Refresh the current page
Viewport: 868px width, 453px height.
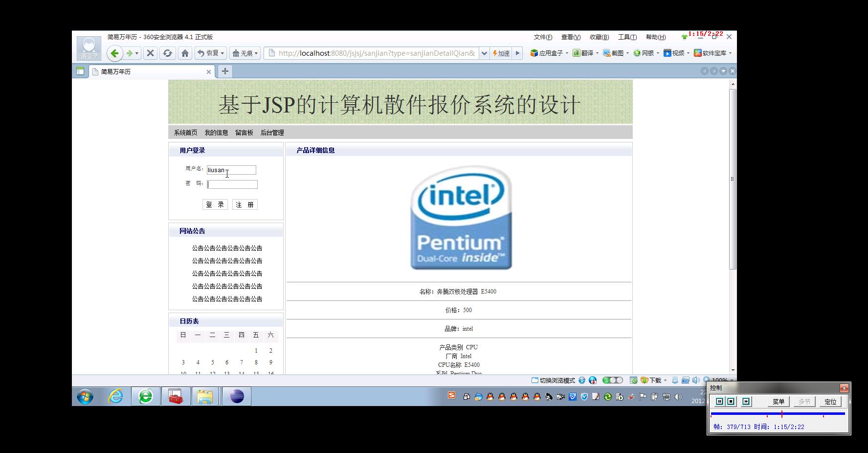coord(168,53)
